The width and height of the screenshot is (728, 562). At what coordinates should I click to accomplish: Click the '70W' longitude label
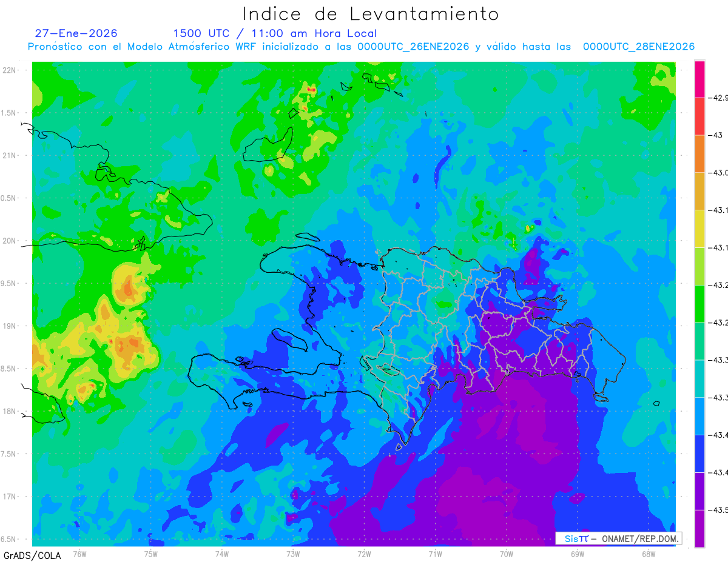tap(507, 554)
